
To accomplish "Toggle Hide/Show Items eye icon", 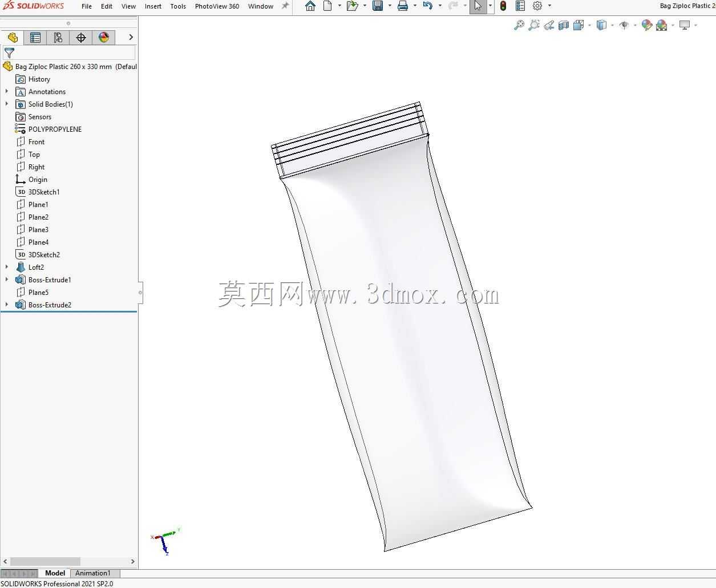I will tap(624, 25).
